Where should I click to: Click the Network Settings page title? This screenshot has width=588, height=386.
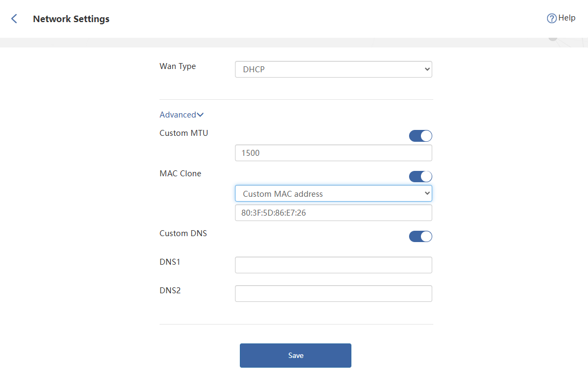point(71,19)
